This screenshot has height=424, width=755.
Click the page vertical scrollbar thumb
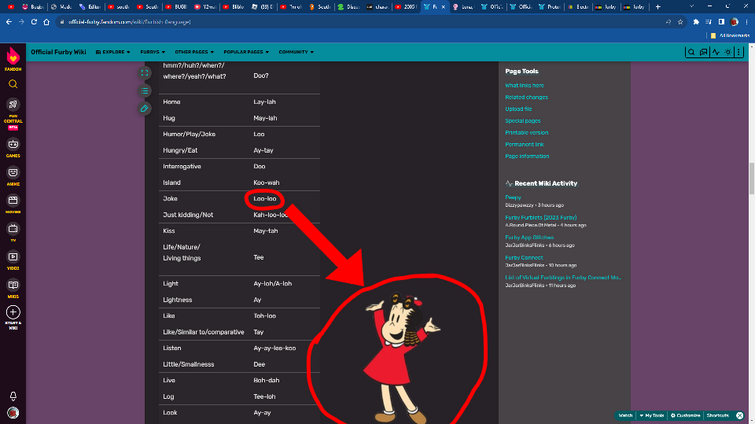751,178
